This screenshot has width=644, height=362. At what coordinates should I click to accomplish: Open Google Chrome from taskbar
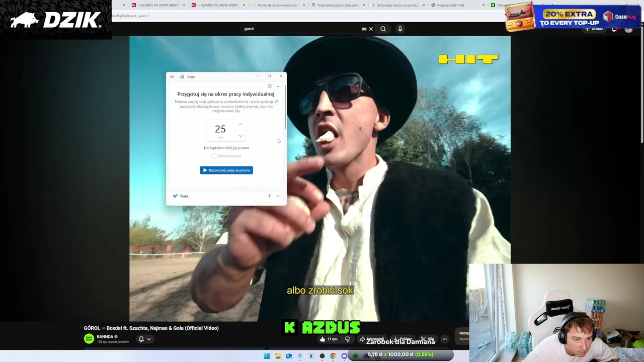pos(333,356)
